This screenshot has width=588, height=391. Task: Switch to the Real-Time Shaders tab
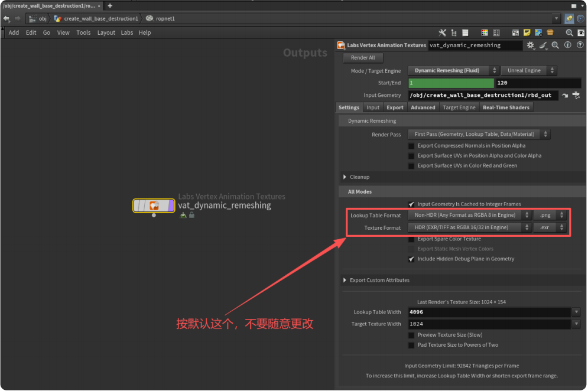506,107
